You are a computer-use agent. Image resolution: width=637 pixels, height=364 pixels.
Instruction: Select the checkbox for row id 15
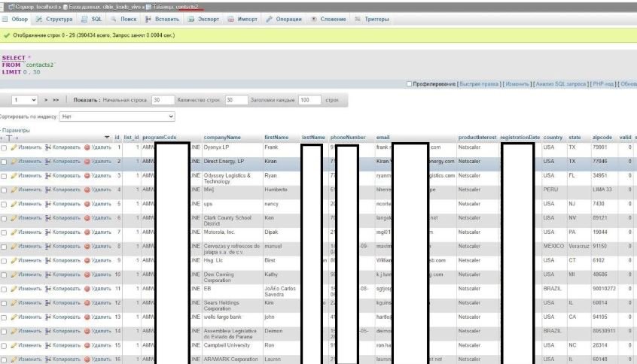coord(4,346)
